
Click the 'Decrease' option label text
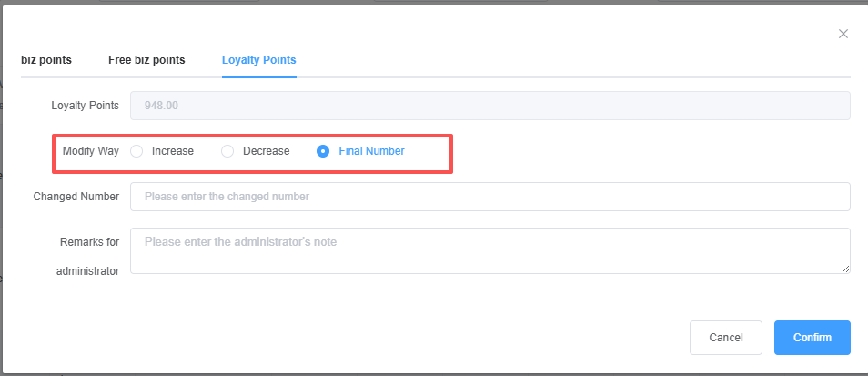pyautogui.click(x=266, y=151)
